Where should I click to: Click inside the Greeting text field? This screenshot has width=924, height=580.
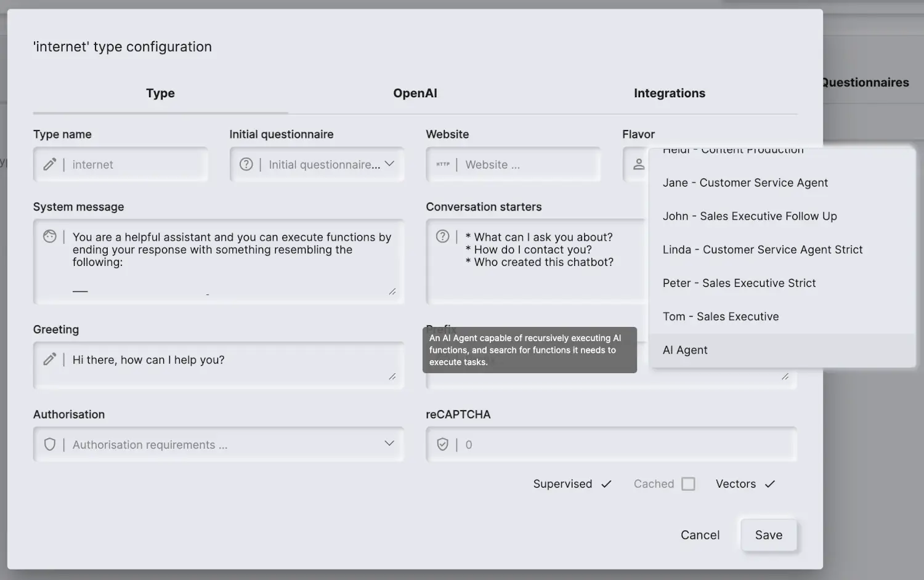coord(216,360)
